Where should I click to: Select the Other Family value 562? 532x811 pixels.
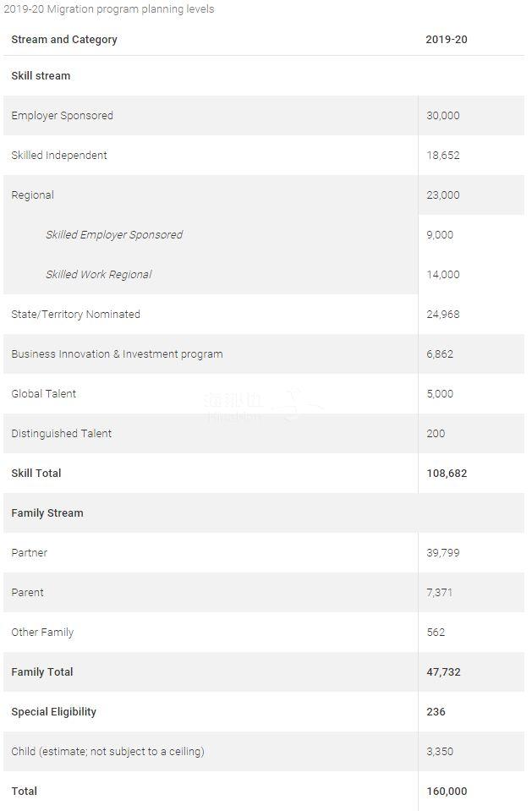pyautogui.click(x=436, y=633)
